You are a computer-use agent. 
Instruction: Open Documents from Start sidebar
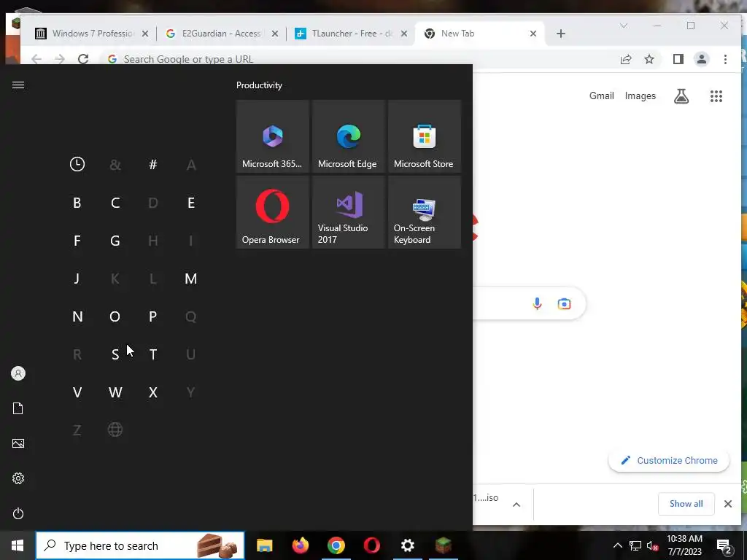18,408
